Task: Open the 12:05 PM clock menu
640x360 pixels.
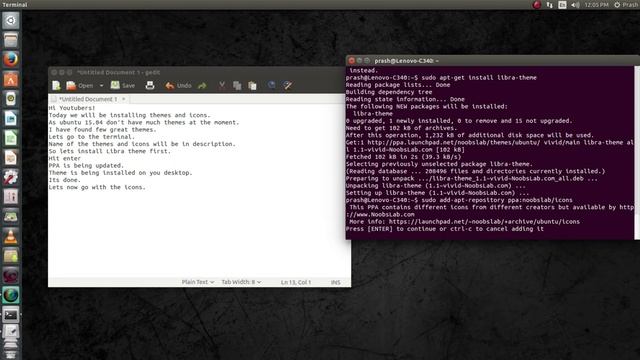Action: 596,5
